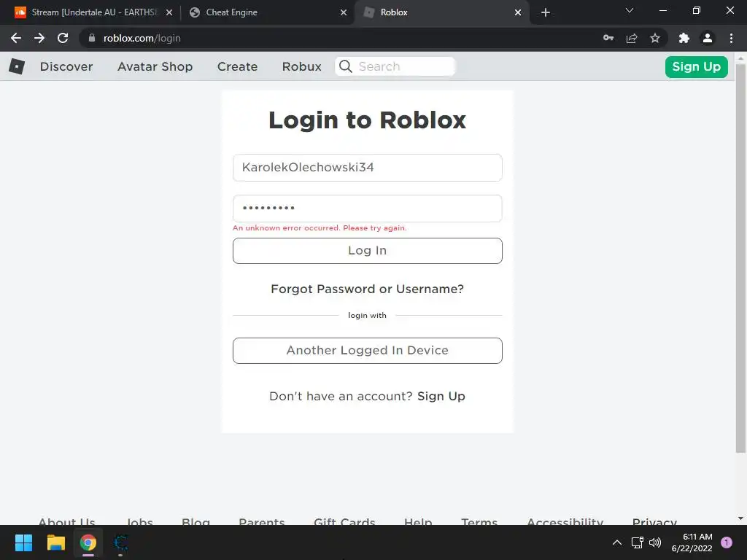Image resolution: width=747 pixels, height=560 pixels.
Task: Open saved passwords key icon
Action: (x=608, y=38)
